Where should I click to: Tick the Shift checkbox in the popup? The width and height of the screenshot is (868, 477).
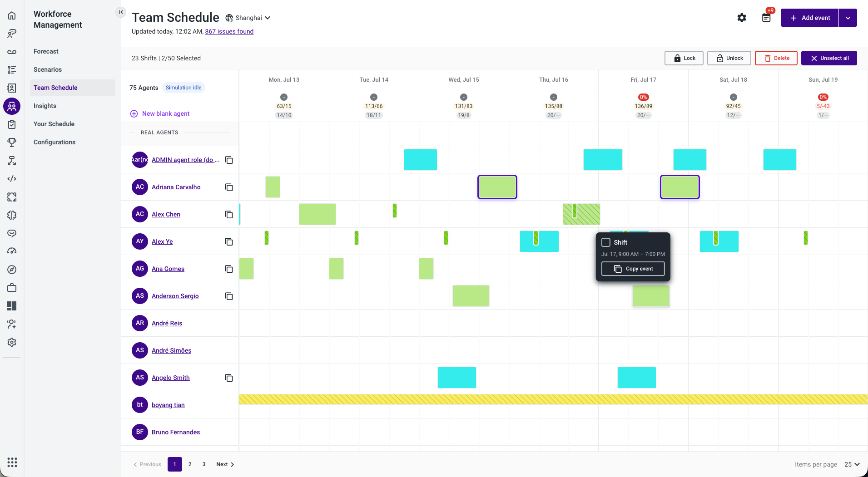click(606, 242)
